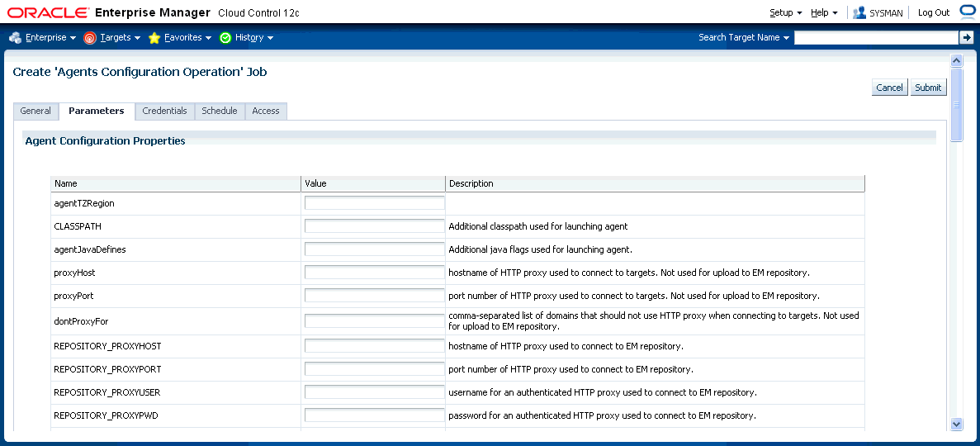Click the REPOSITORY_PROXYHOST name cell
The width and height of the screenshot is (980, 446).
coord(176,346)
